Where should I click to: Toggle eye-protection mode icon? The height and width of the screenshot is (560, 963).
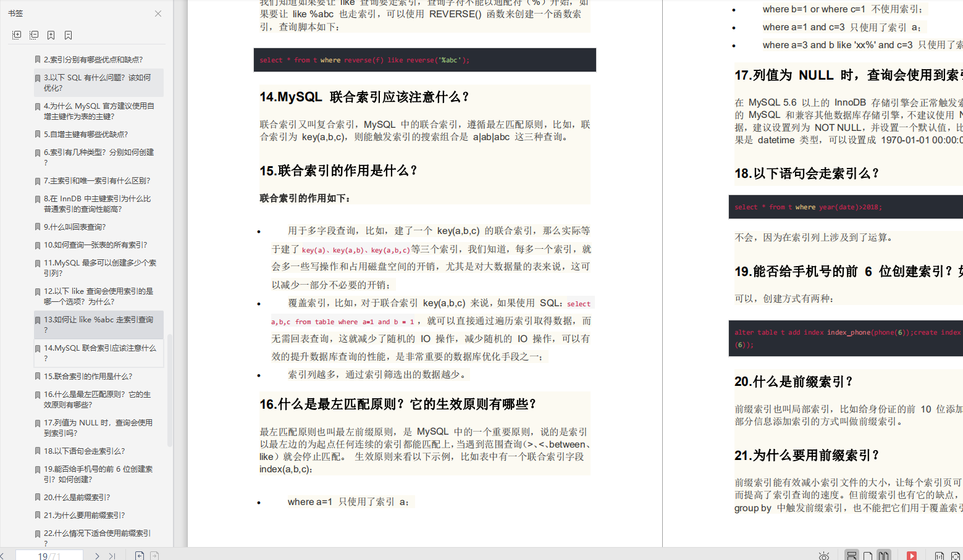pyautogui.click(x=824, y=556)
